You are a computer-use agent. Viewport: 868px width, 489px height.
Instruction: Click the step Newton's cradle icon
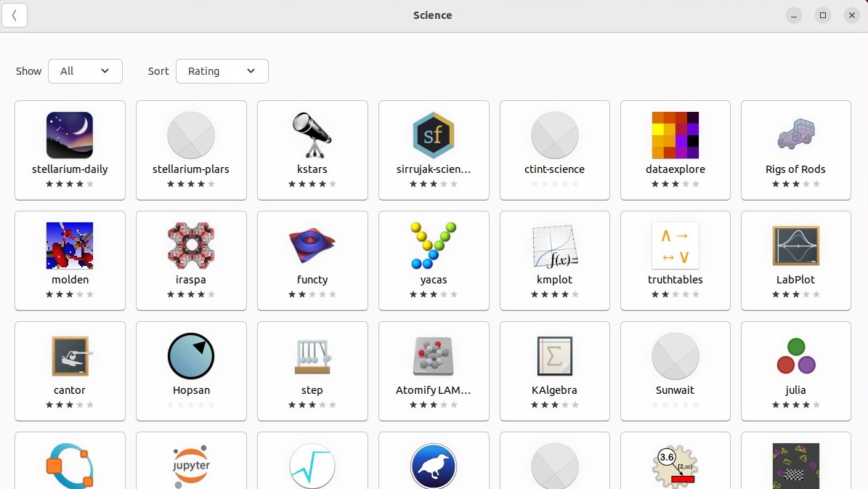(x=312, y=357)
